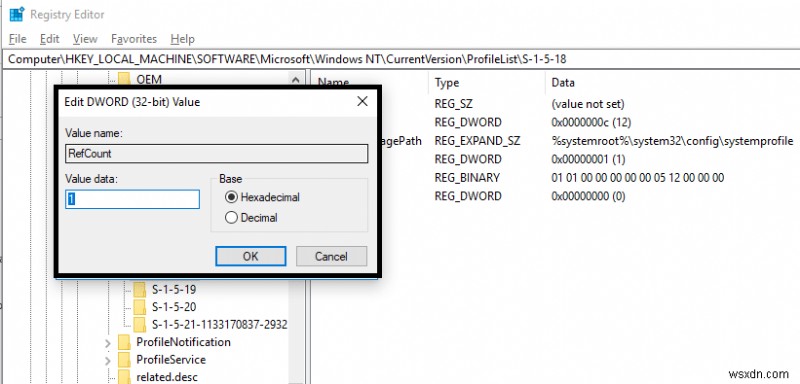This screenshot has height=384, width=800.
Task: Select the OEM key label
Action: click(x=149, y=80)
